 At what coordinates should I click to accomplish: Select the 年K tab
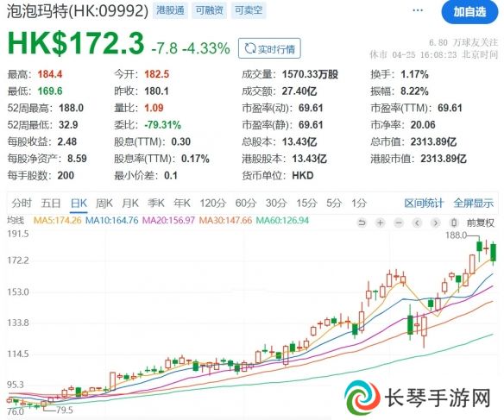pyautogui.click(x=182, y=203)
